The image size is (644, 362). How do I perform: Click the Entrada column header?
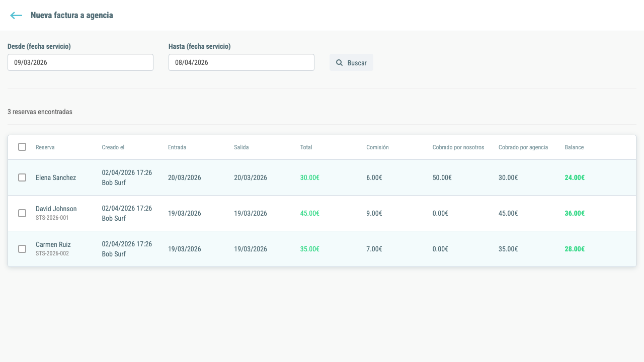click(177, 147)
